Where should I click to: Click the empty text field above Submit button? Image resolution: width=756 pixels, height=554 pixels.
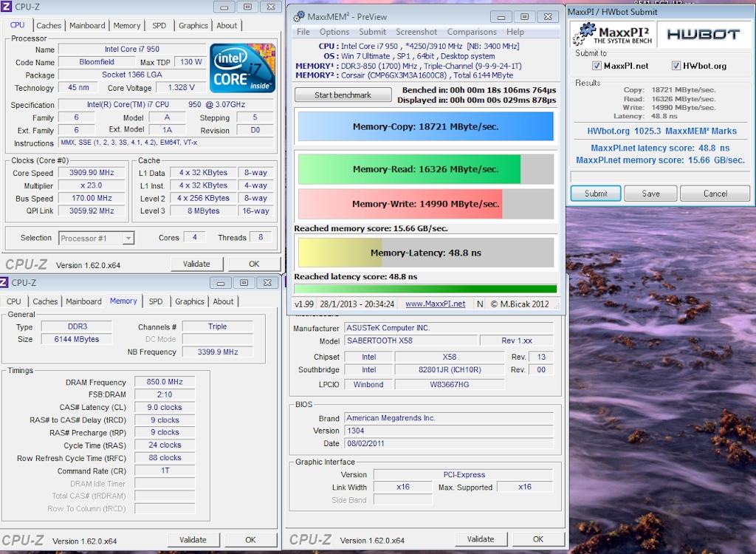click(x=660, y=176)
